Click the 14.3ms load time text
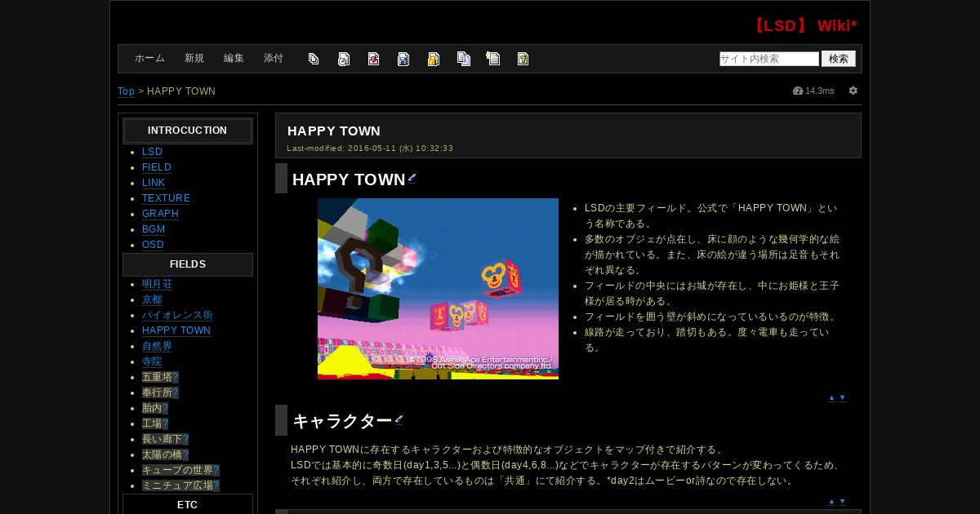Image resolution: width=980 pixels, height=514 pixels. click(820, 91)
